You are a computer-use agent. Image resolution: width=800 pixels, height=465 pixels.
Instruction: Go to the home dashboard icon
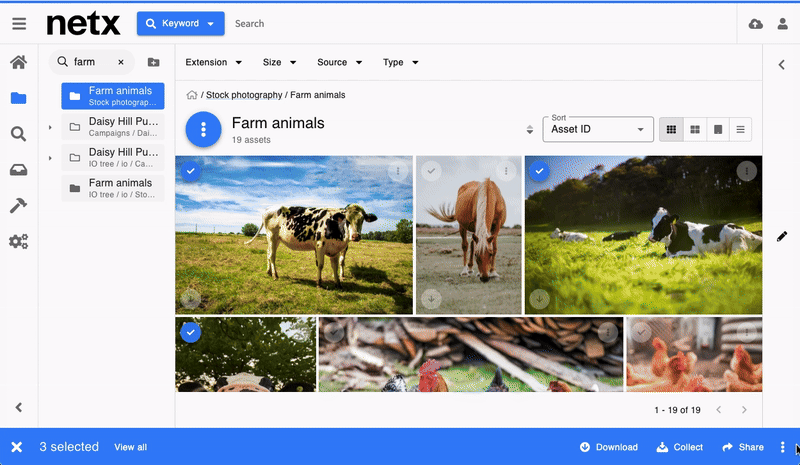(x=18, y=62)
